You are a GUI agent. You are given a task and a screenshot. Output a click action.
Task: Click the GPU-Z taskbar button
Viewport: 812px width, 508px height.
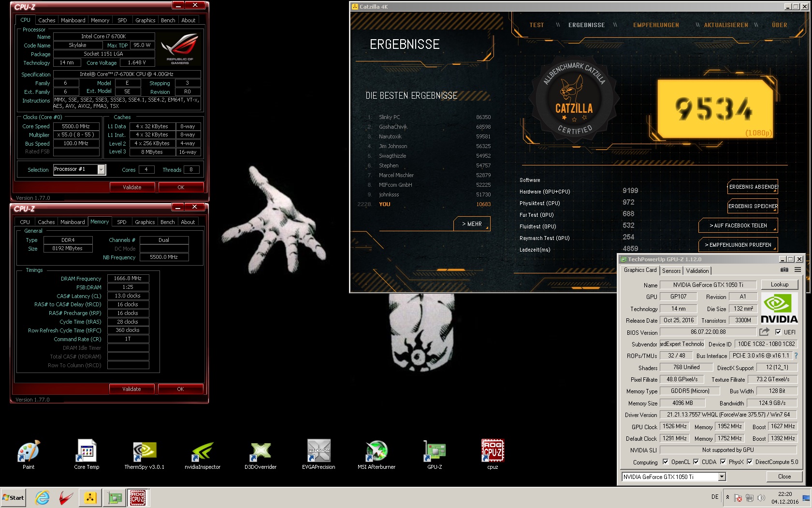pos(115,498)
